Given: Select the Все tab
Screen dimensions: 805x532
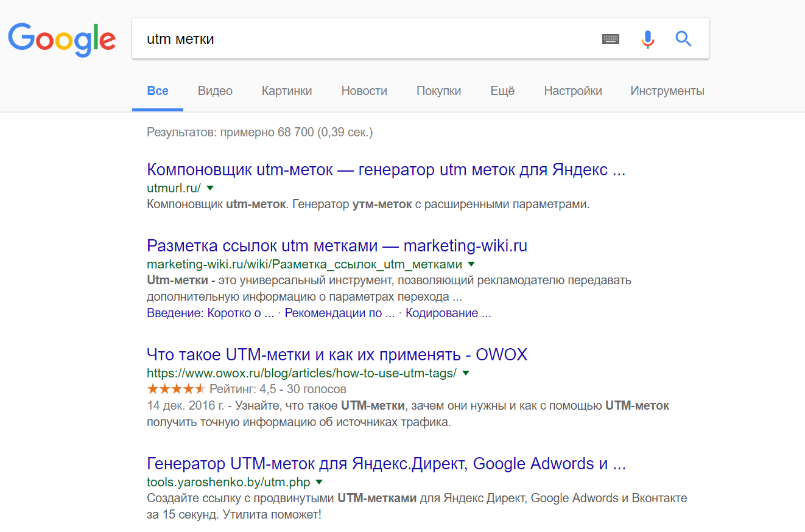Looking at the screenshot, I should pyautogui.click(x=158, y=91).
